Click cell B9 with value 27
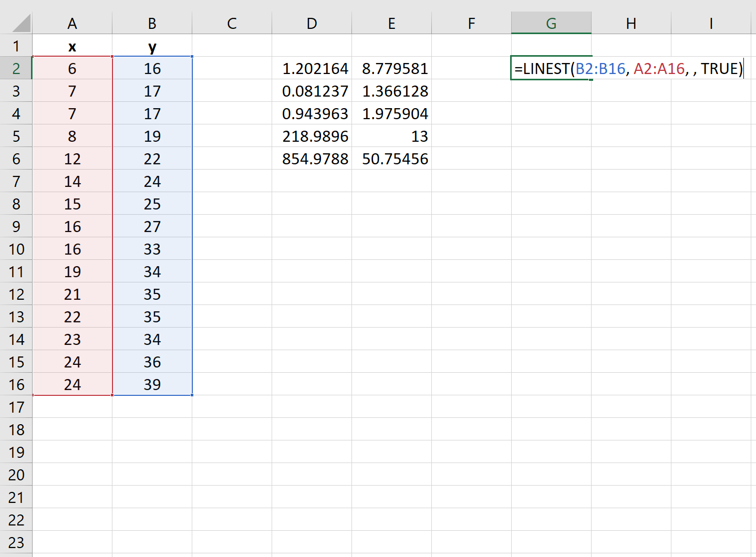The width and height of the screenshot is (756, 557). (x=152, y=226)
